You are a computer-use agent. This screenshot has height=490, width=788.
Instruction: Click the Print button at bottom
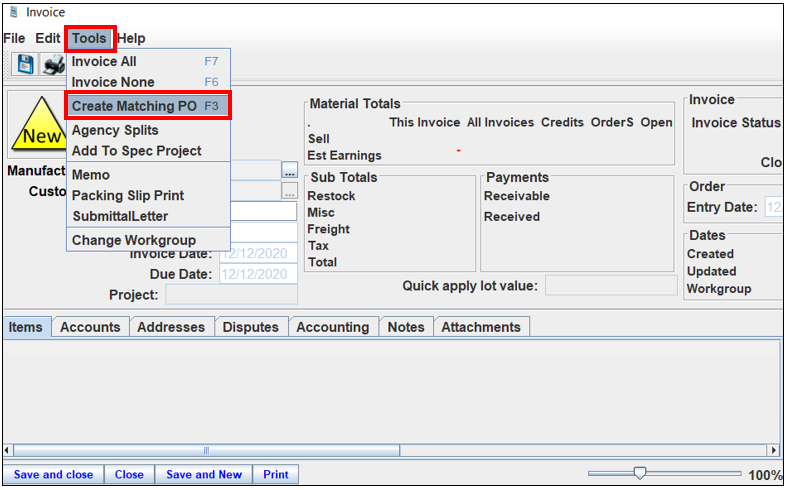[x=276, y=474]
